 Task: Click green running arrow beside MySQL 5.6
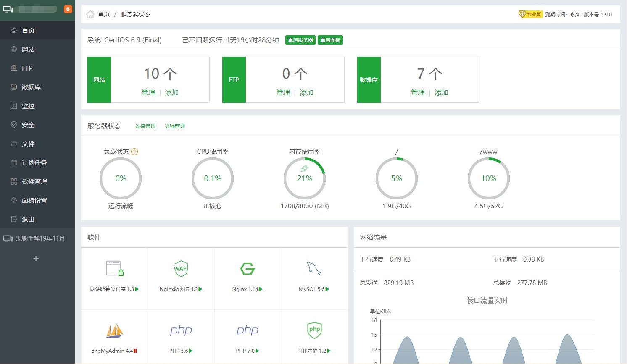327,289
